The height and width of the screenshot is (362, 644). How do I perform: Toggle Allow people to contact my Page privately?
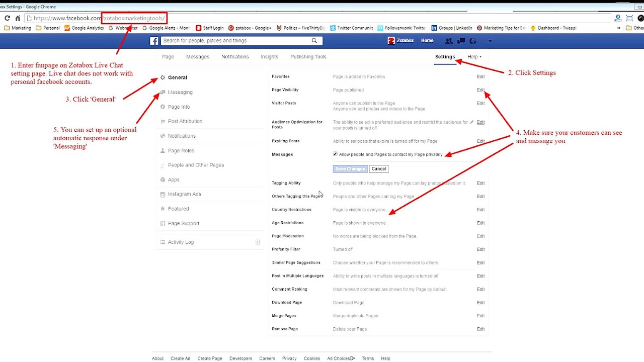(x=335, y=154)
